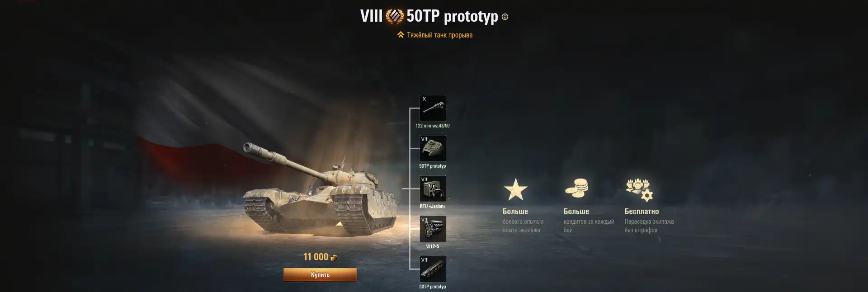Click the Бесплатно crew transfer heading
This screenshot has width=868, height=292.
[x=642, y=211]
